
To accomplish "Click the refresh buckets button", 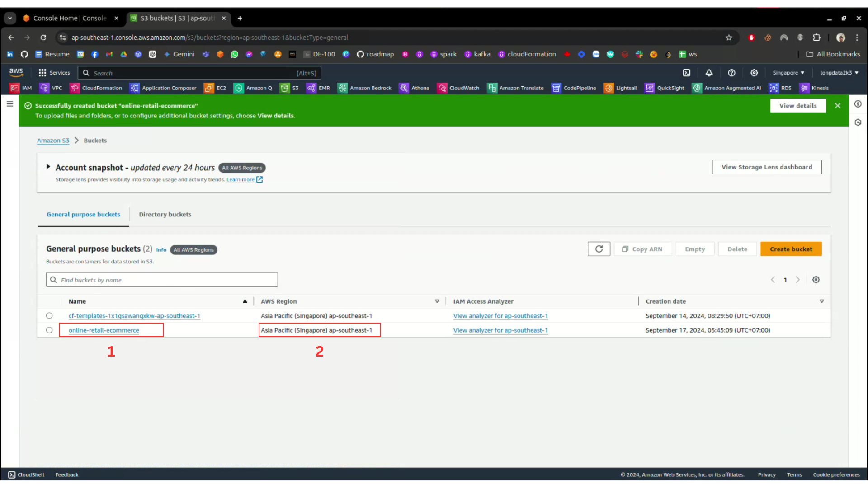I will (x=599, y=249).
